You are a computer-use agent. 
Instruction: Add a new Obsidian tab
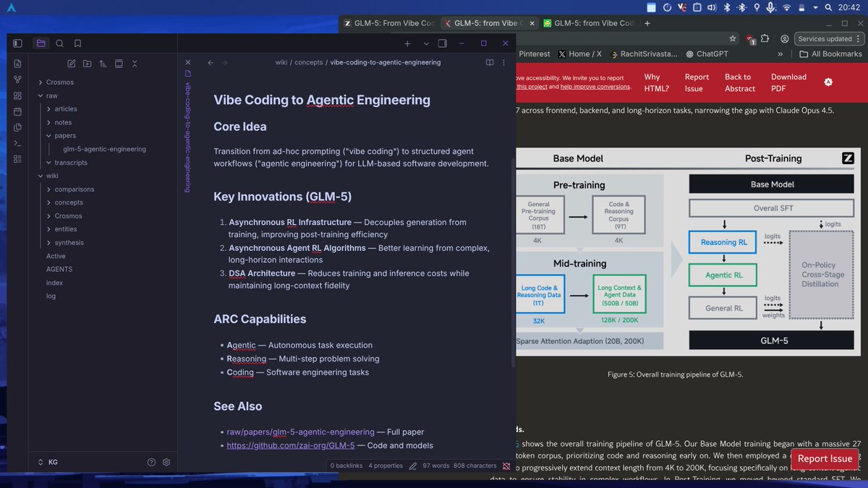tap(407, 43)
